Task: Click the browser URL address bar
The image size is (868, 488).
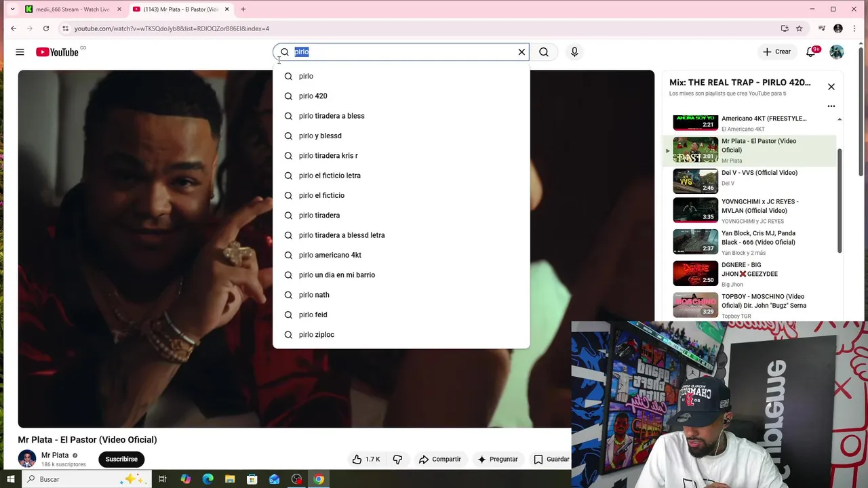Action: click(x=420, y=28)
